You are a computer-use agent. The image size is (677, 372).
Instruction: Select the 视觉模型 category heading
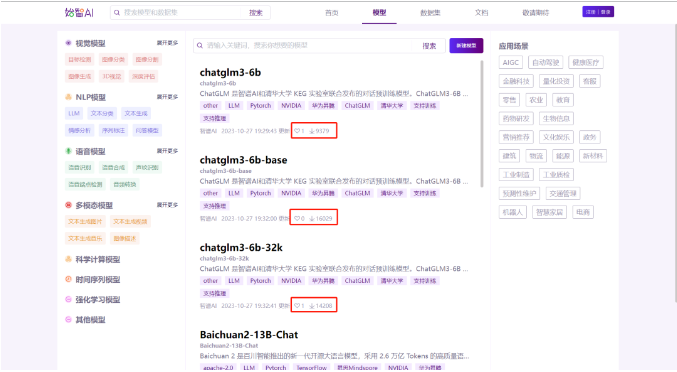(90, 43)
